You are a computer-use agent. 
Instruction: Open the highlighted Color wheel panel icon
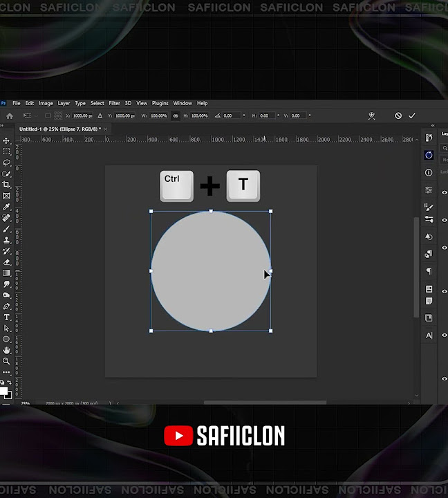(x=429, y=155)
